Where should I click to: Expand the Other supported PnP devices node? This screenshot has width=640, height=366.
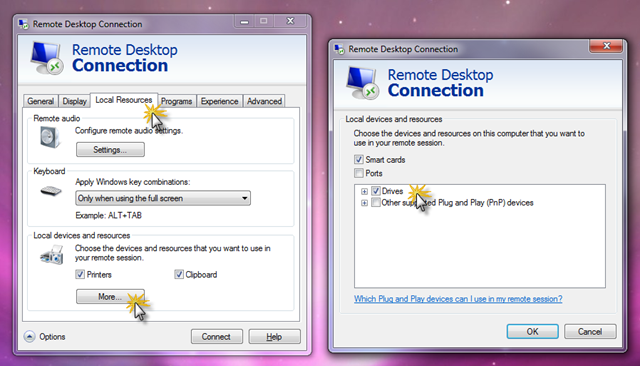point(364,203)
